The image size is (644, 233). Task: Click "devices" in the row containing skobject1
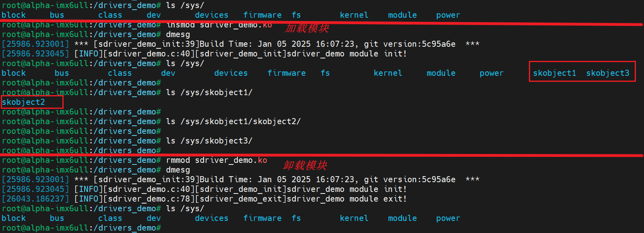(231, 73)
